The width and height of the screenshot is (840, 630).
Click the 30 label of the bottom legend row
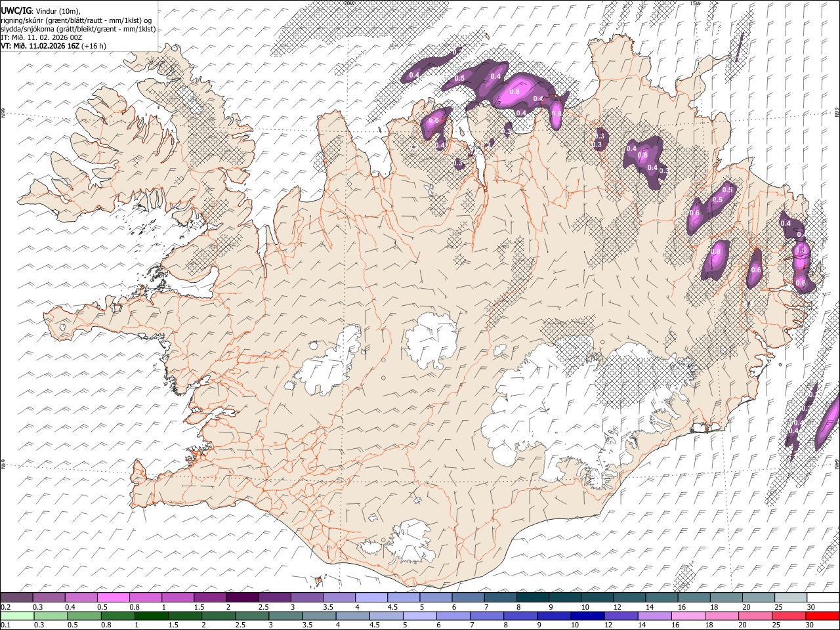click(x=810, y=625)
